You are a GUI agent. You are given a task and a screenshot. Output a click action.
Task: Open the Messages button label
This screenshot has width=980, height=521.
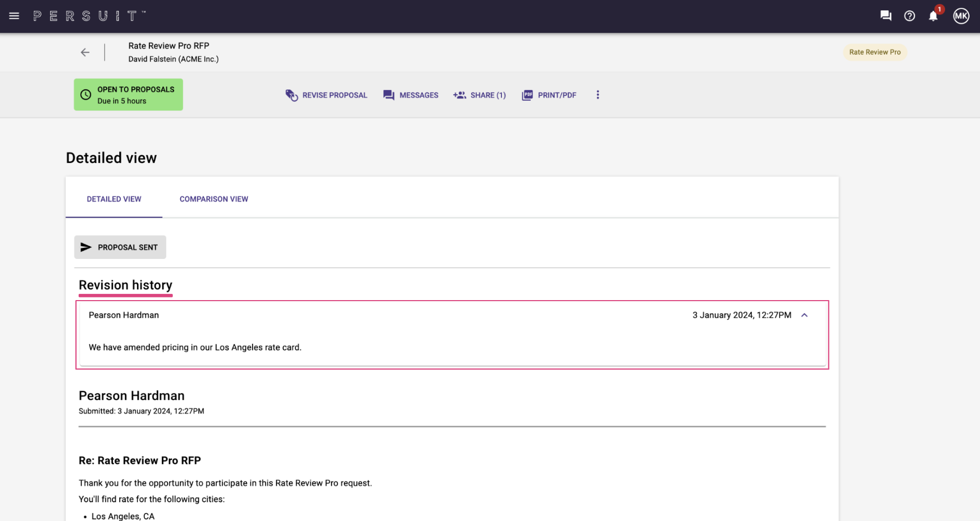pos(419,95)
